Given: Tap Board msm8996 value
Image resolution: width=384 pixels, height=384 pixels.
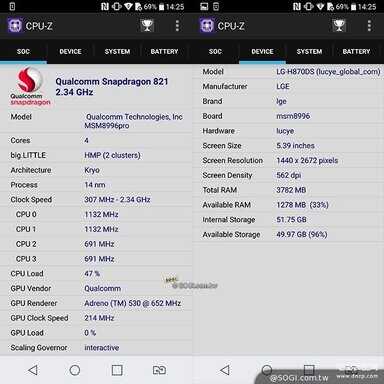Looking at the screenshot, I should (293, 116).
